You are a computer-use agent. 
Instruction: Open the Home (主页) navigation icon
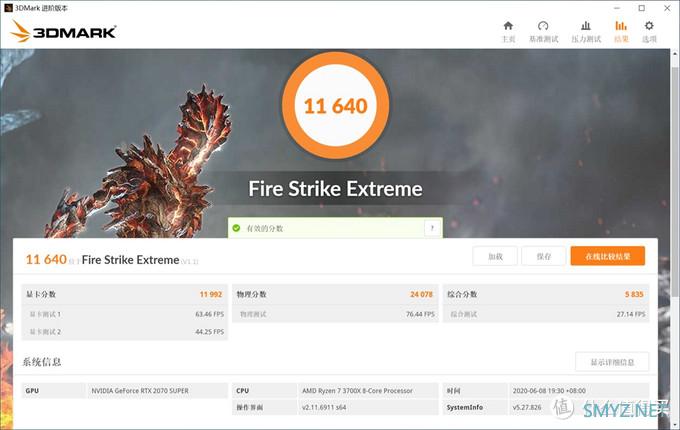click(508, 26)
